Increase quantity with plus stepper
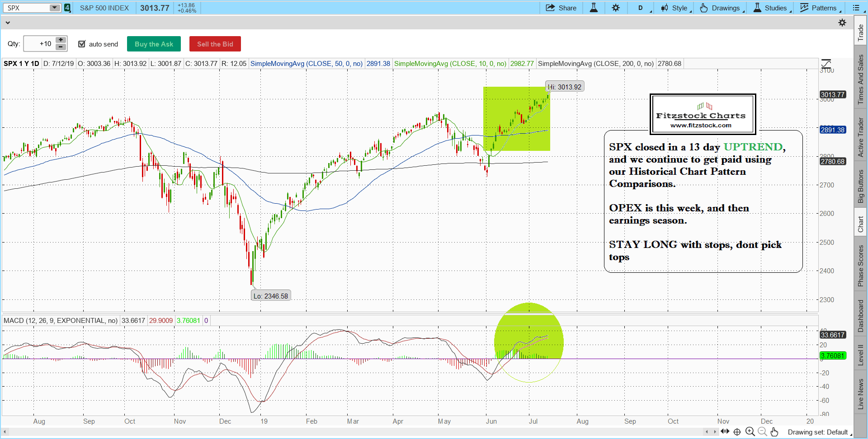868x439 pixels. tap(61, 40)
